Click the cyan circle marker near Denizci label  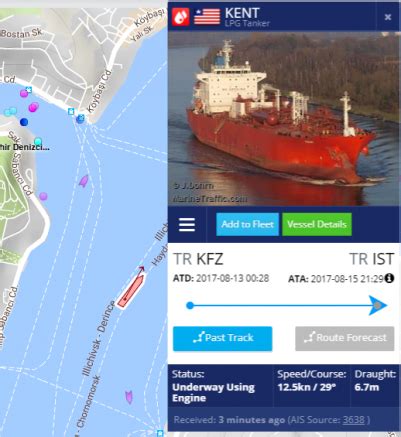[38, 141]
